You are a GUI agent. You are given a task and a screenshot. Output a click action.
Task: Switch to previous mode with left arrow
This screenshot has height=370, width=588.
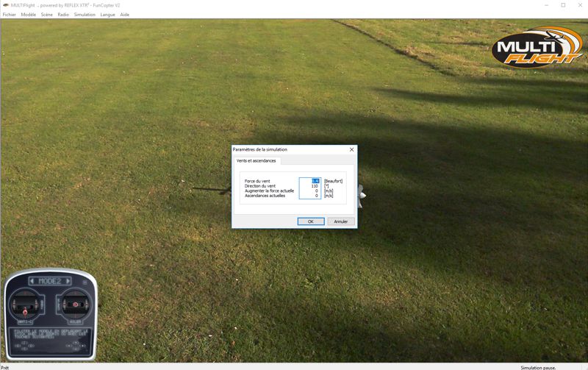32,281
